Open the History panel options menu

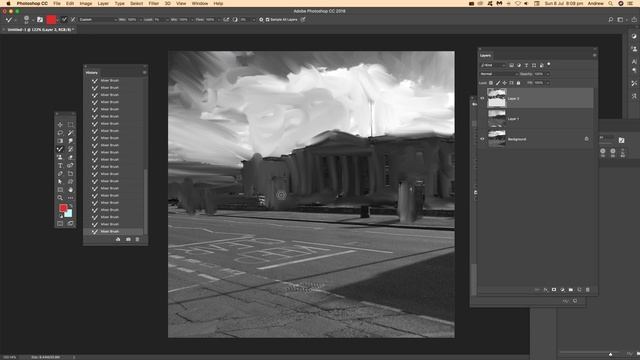click(x=144, y=73)
